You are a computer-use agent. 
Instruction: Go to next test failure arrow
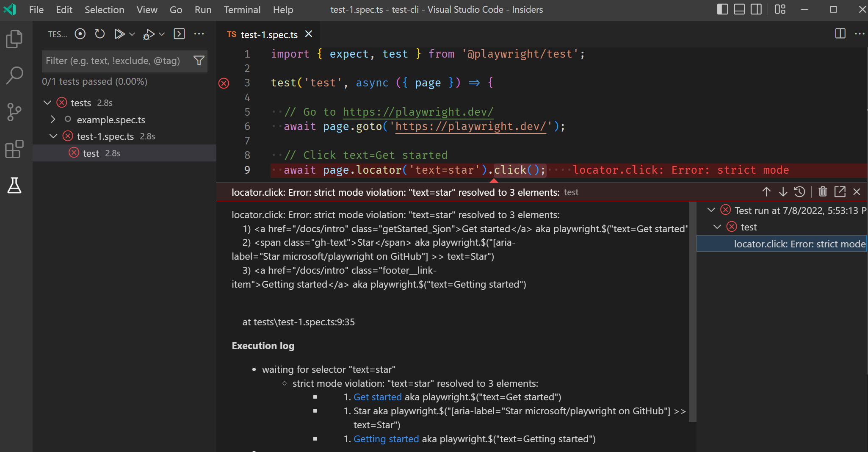click(x=783, y=192)
